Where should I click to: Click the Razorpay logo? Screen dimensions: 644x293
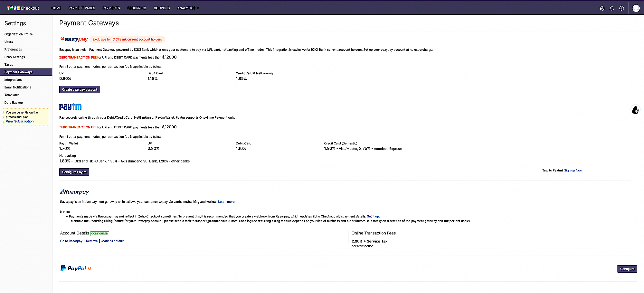click(75, 192)
